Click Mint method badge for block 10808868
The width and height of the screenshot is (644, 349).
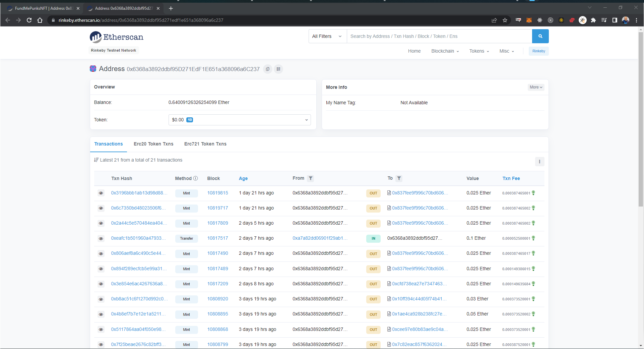(186, 330)
